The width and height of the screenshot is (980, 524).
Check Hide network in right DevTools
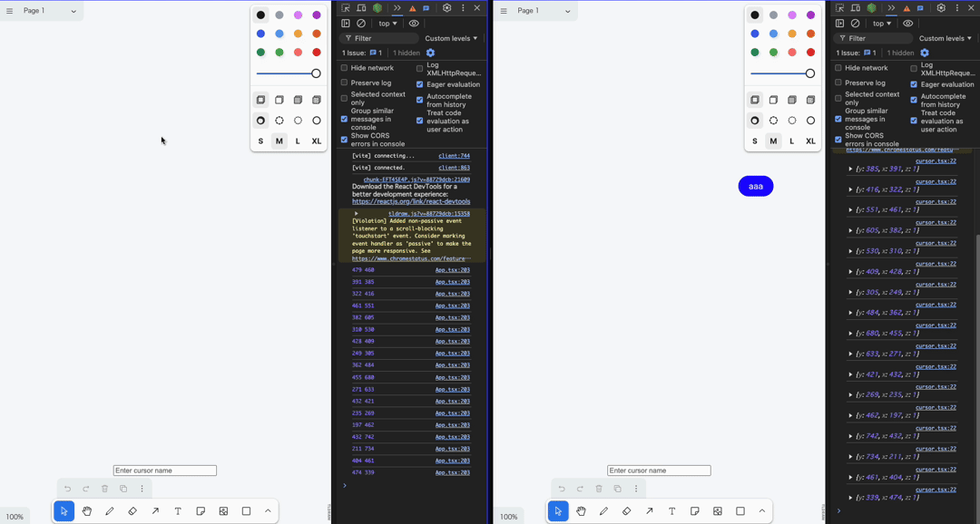pos(838,68)
